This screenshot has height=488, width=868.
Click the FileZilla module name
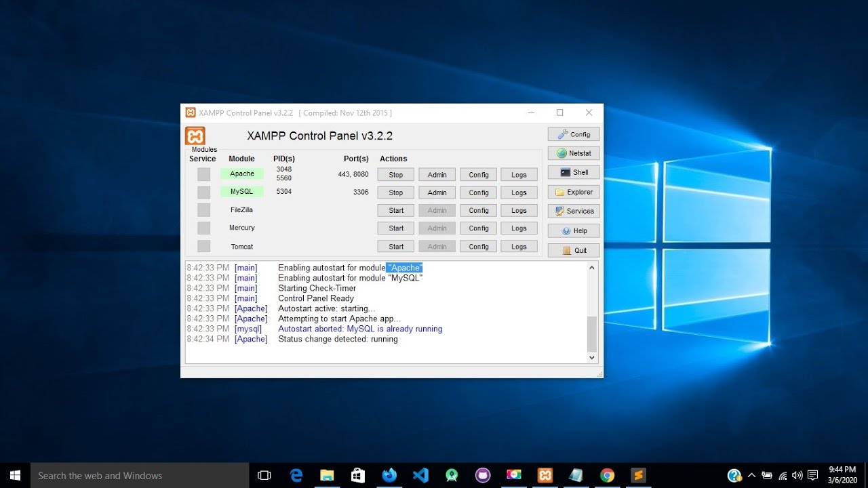[x=242, y=210]
